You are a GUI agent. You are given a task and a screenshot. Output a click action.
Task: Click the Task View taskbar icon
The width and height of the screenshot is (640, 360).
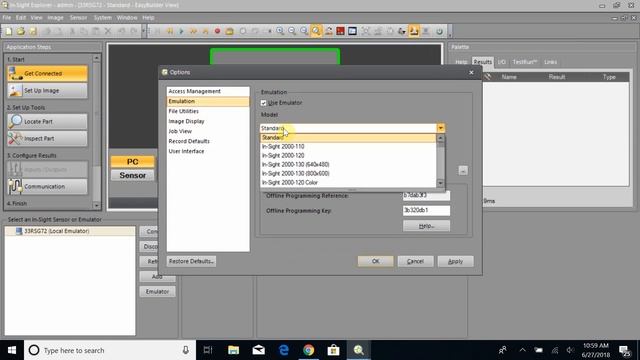(208, 350)
